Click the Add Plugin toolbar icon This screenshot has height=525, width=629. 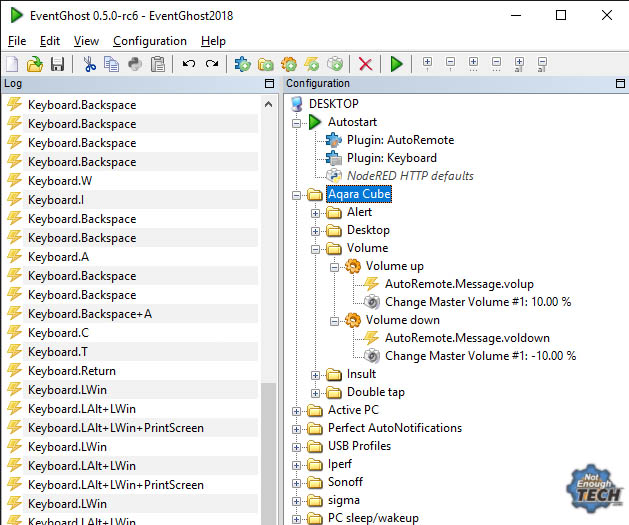click(x=243, y=64)
